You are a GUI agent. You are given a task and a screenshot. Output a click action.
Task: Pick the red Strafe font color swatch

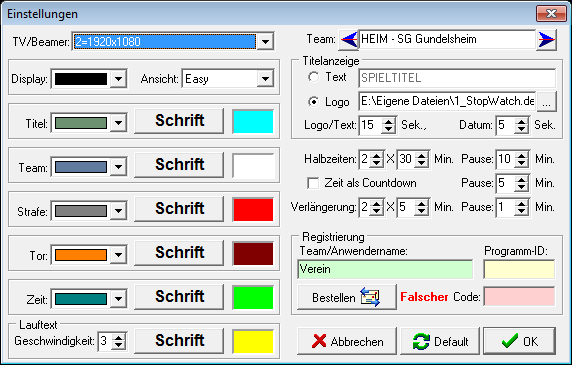pos(253,209)
